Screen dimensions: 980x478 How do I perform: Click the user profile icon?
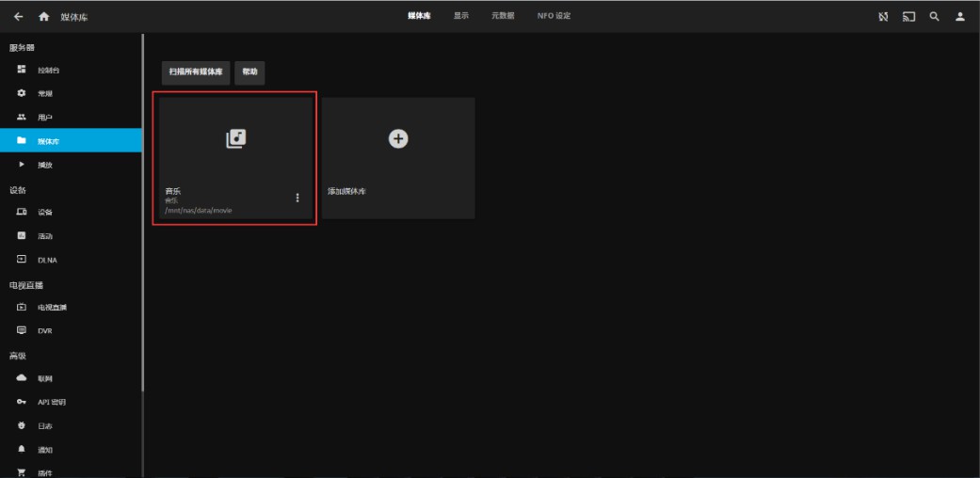pyautogui.click(x=960, y=17)
